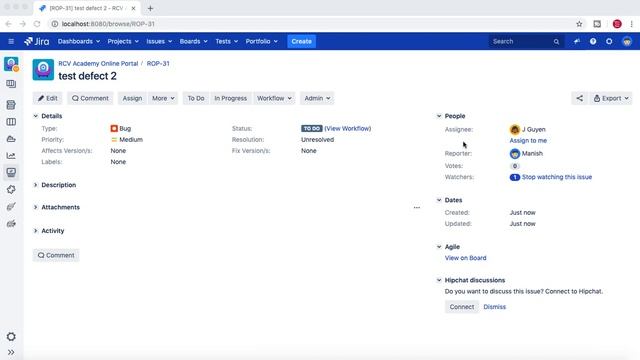Click the project avatar in sidebar
This screenshot has height=360, width=640.
(x=11, y=64)
